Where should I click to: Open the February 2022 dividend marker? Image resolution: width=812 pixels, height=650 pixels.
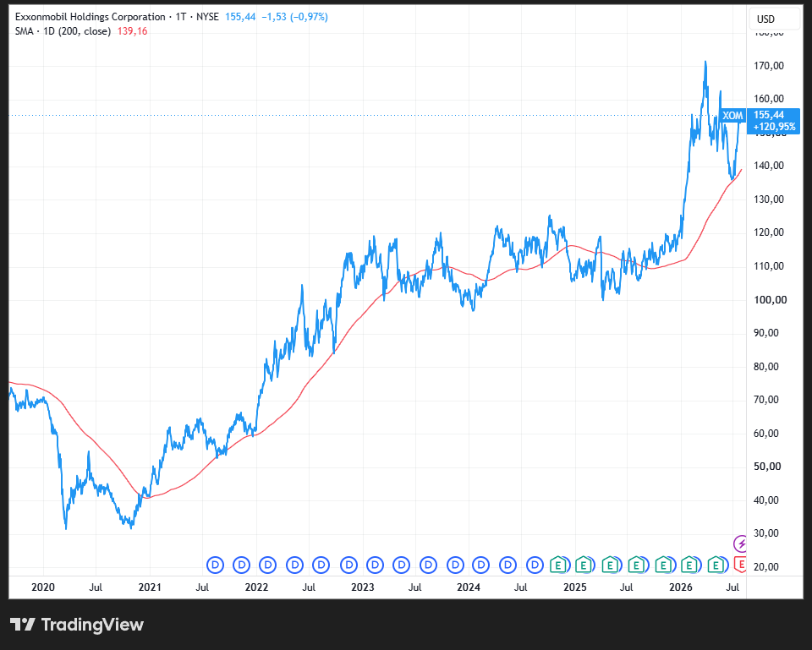[268, 565]
